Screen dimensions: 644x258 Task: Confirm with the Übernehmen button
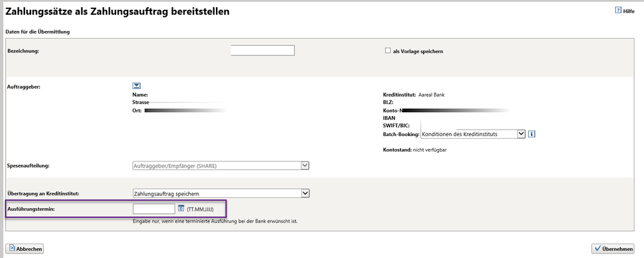(614, 248)
